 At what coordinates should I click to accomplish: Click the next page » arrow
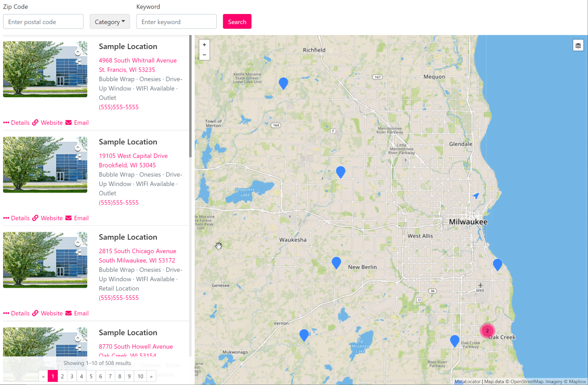coord(151,376)
